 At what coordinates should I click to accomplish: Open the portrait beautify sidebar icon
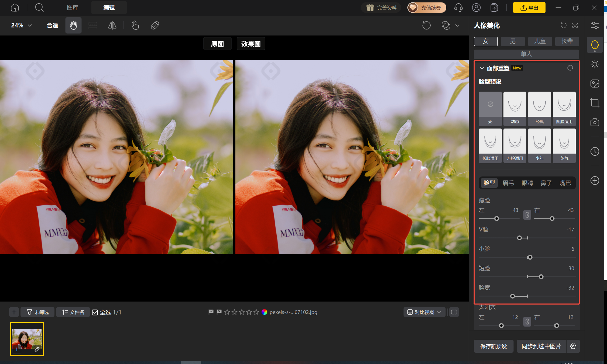click(x=595, y=45)
